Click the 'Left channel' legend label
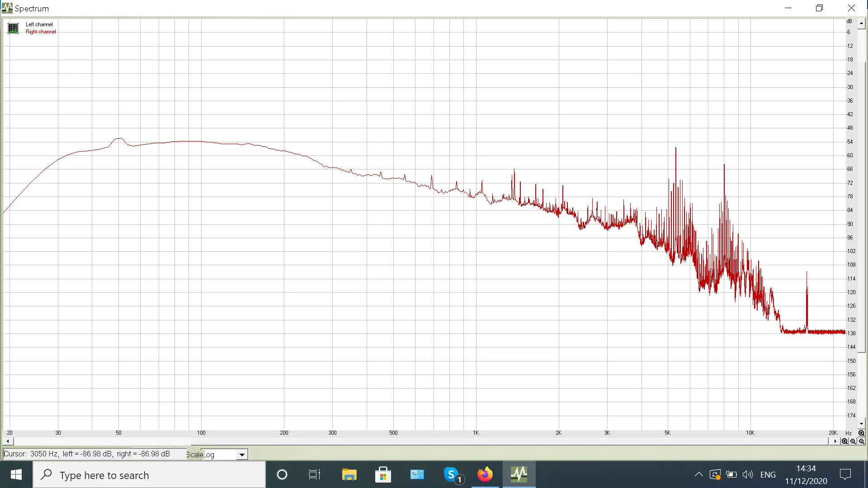The height and width of the screenshot is (488, 868). [x=39, y=24]
